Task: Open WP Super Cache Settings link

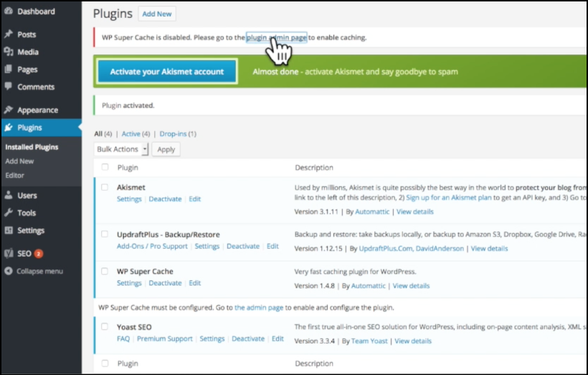Action: (x=129, y=283)
